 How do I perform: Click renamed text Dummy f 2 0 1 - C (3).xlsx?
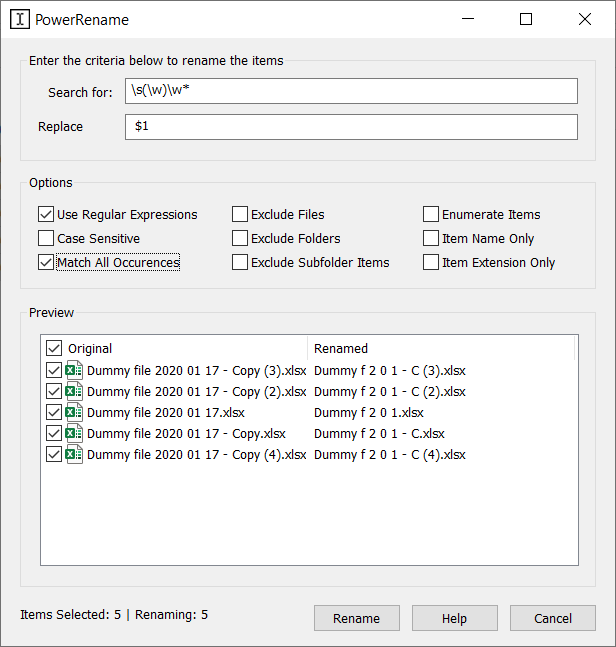coord(389,371)
